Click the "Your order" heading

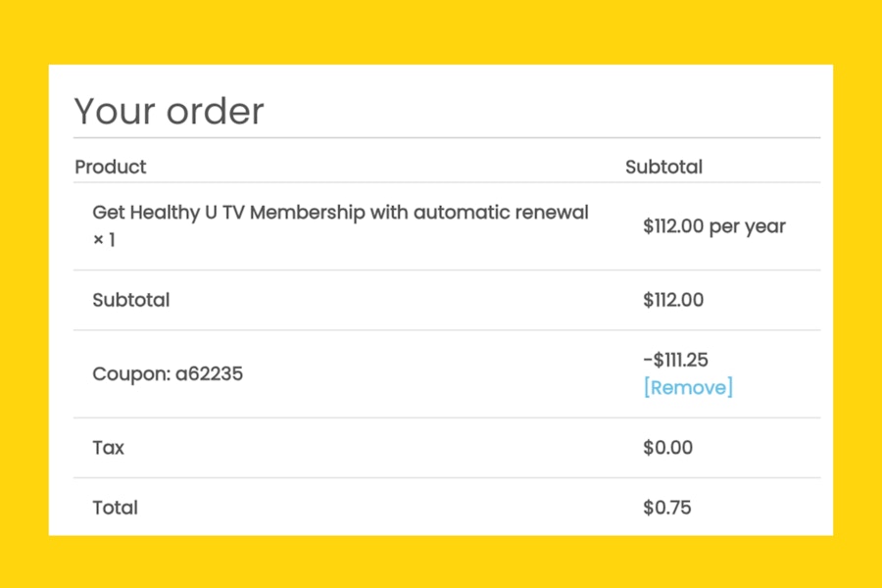pyautogui.click(x=169, y=111)
